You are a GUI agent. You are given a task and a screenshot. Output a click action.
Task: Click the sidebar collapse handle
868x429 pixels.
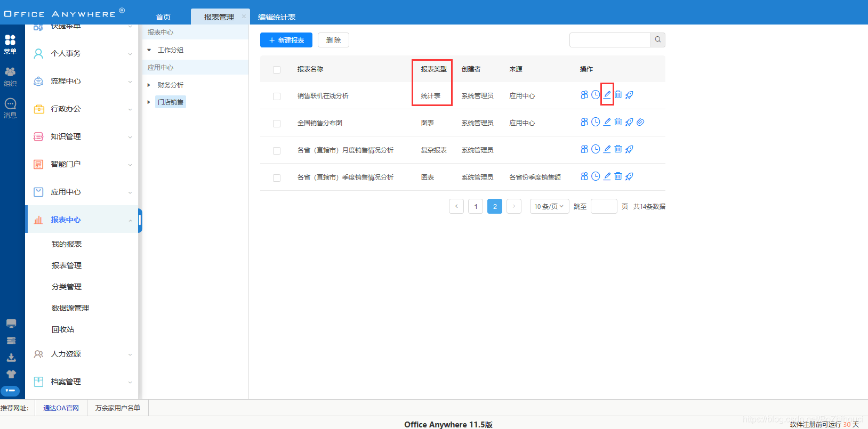(x=140, y=221)
